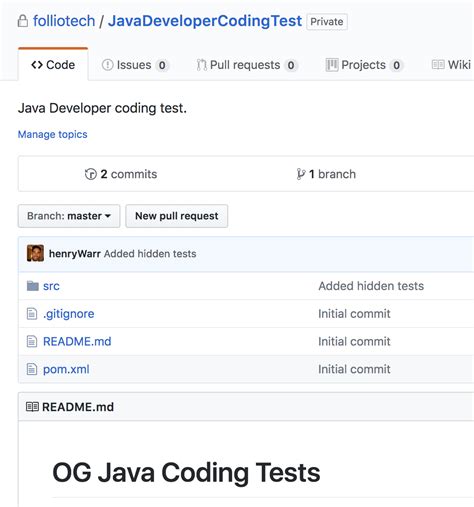Click the src folder icon

33,286
